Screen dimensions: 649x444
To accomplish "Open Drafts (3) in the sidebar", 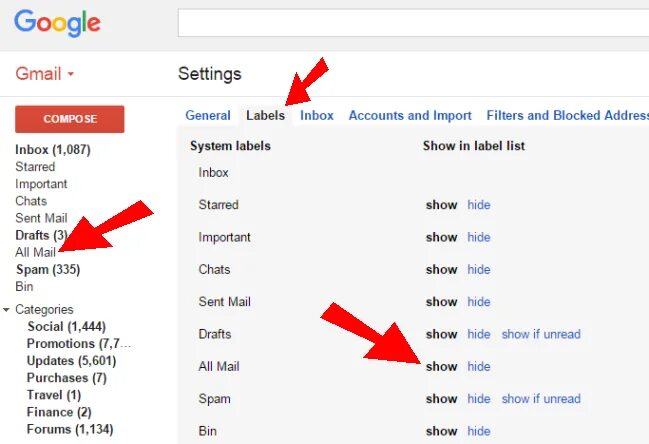I will [x=41, y=235].
